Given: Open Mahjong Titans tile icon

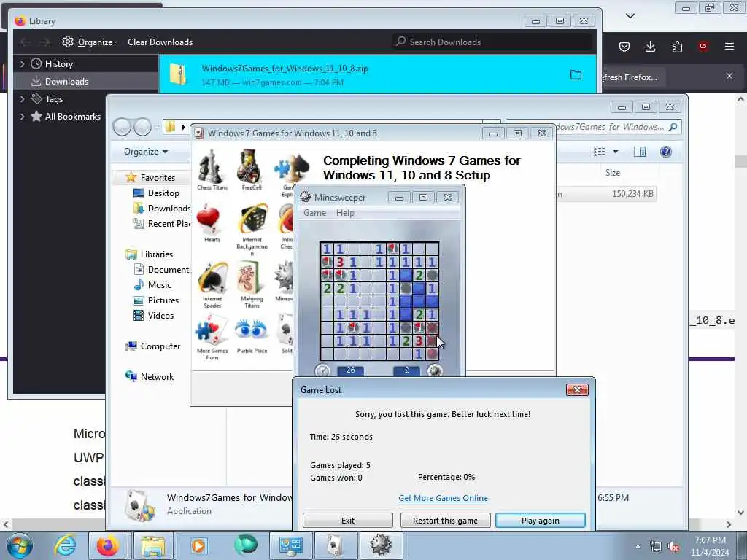Looking at the screenshot, I should click(252, 284).
